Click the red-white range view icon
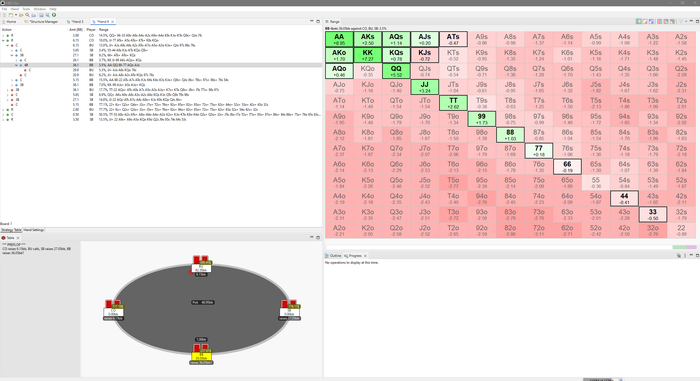Image resolution: width=700 pixels, height=381 pixels. pos(645,21)
